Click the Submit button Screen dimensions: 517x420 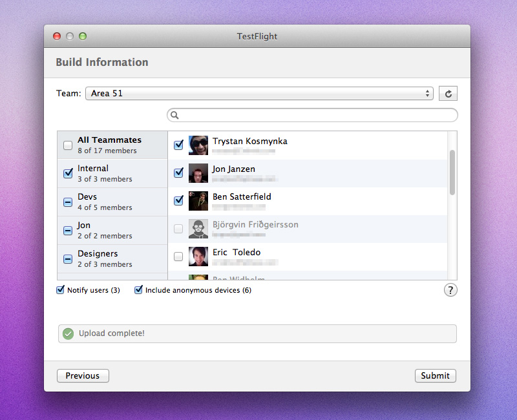(x=435, y=376)
